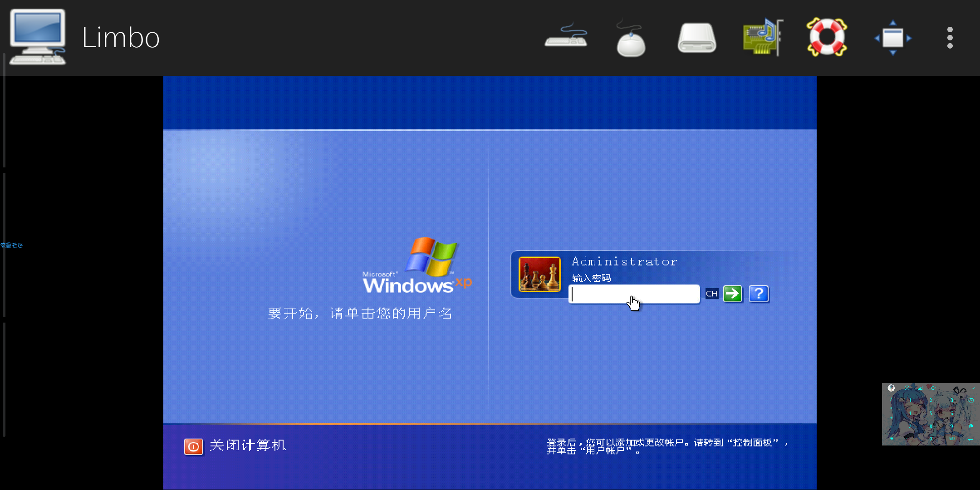Click the CH input language indicator
The image size is (980, 490).
click(x=712, y=294)
